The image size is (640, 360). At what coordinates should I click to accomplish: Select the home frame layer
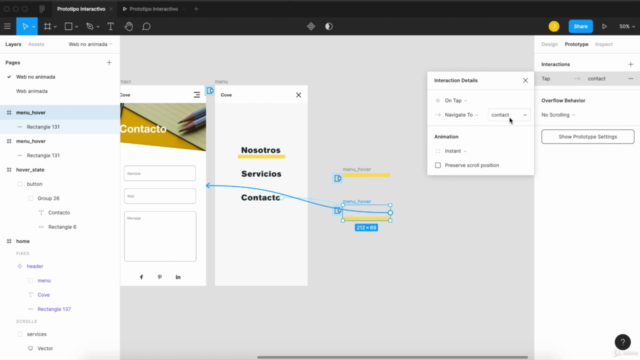point(23,241)
